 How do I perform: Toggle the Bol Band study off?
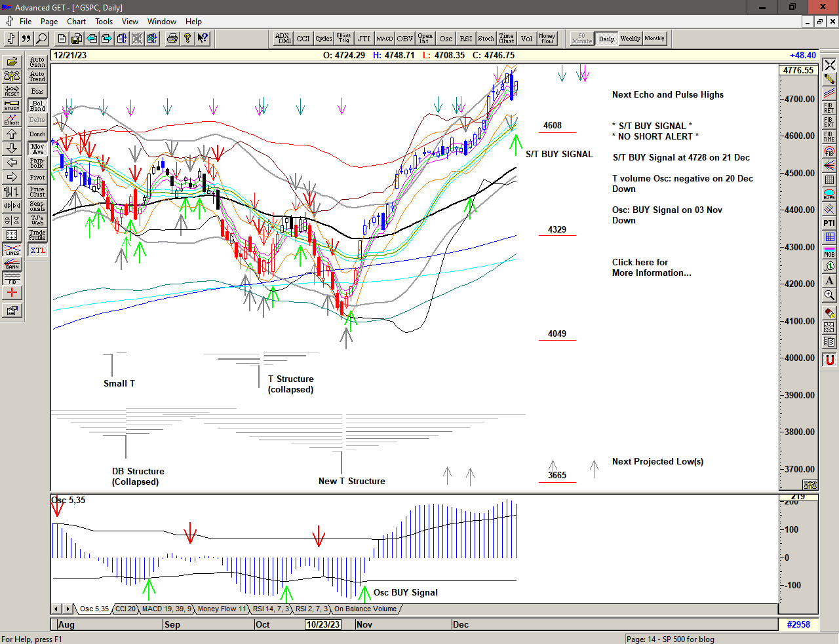point(37,105)
